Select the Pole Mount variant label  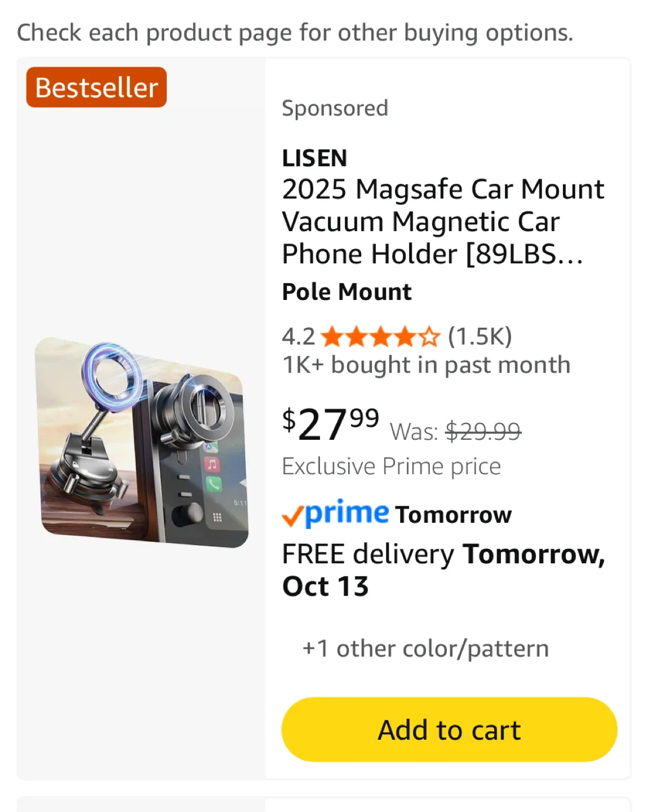[x=347, y=292]
